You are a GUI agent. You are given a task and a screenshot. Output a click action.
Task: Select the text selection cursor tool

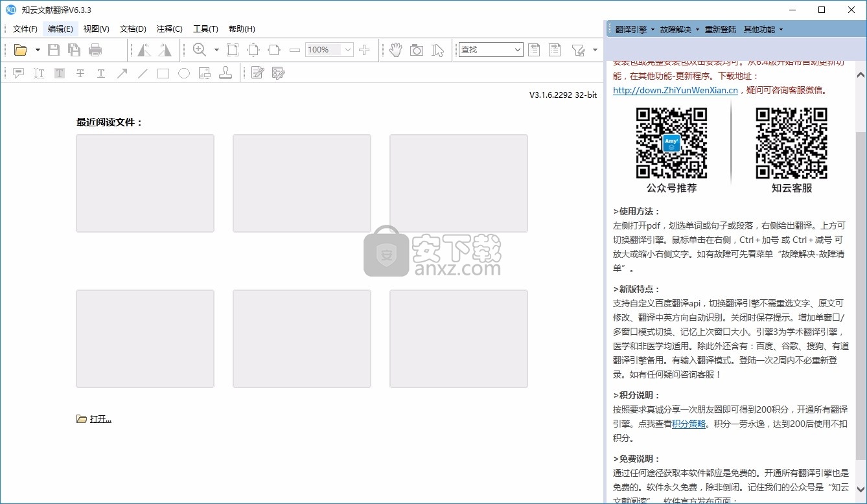coord(437,50)
